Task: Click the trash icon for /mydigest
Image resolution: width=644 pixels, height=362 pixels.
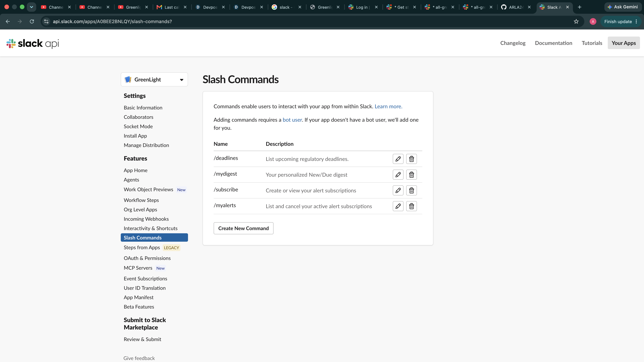Action: (412, 175)
